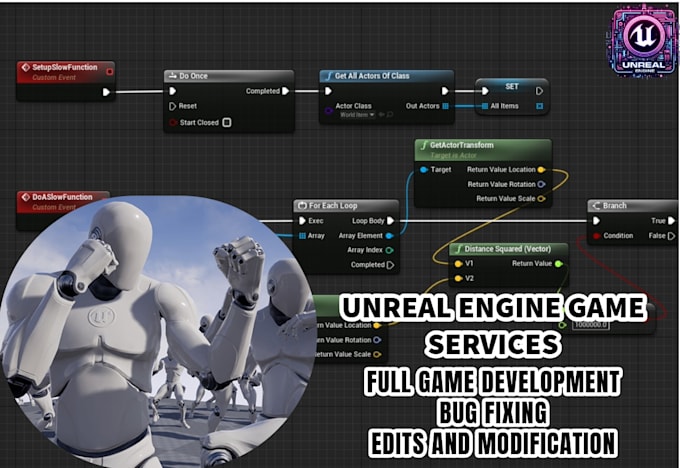Screen dimensions: 680x468
Task: Select the Get All Actors Of Class header
Action: click(386, 76)
